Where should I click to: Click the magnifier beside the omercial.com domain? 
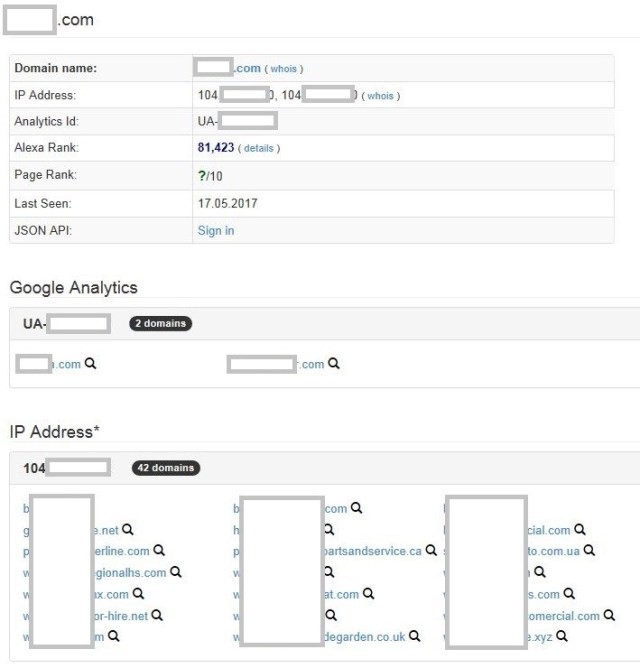[608, 615]
